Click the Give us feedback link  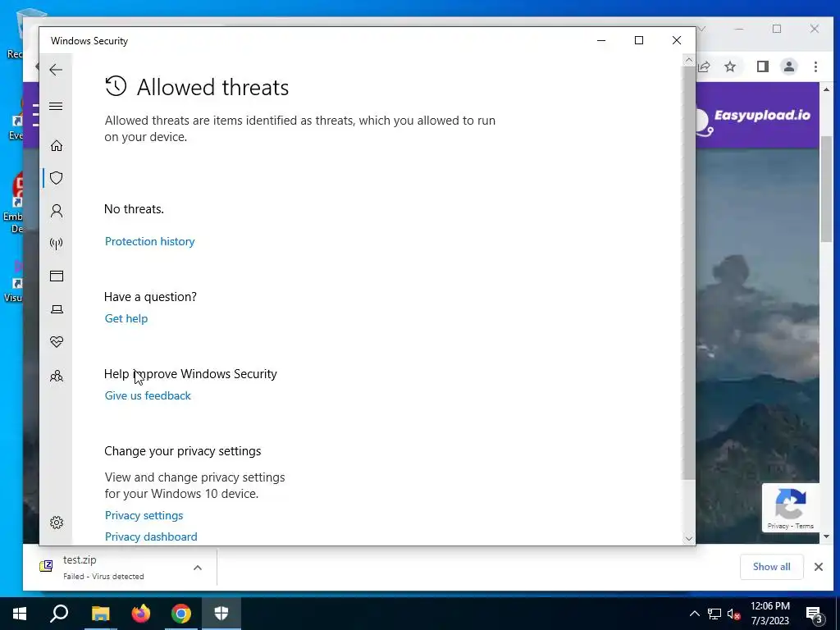[x=148, y=396]
